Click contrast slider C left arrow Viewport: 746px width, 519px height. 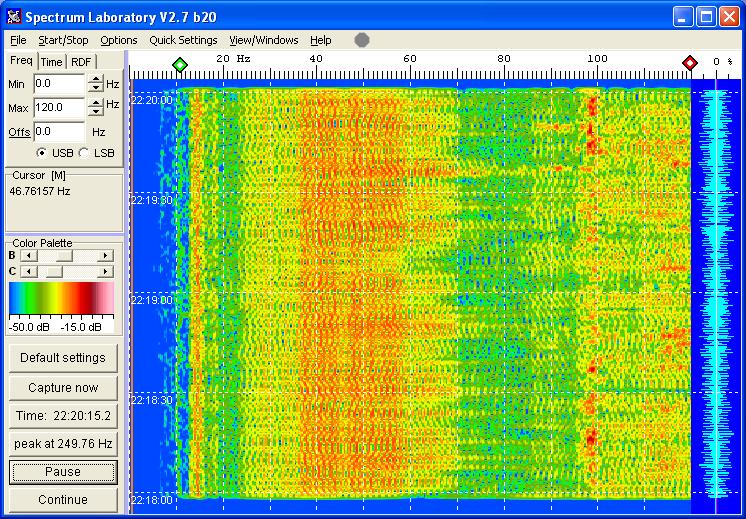pyautogui.click(x=27, y=271)
